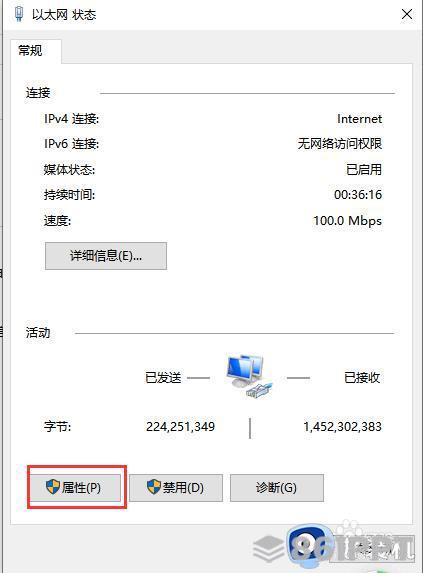
Task: Click the IPv6 连接 无网络访问权限 value
Action: [x=340, y=144]
